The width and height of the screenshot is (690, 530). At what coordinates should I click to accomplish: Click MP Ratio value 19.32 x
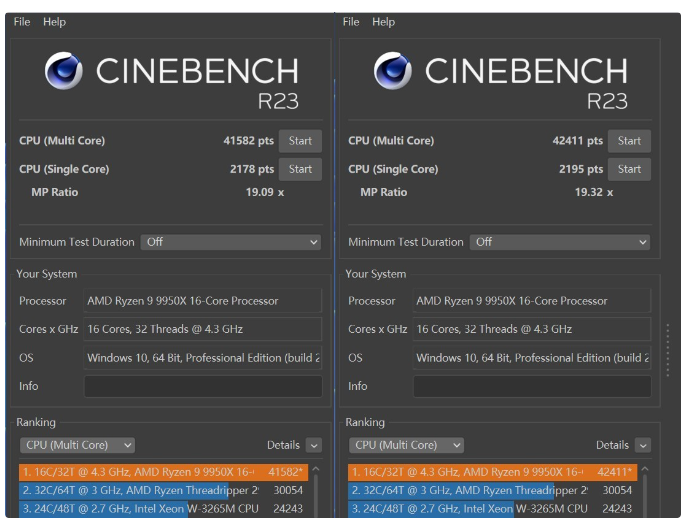tap(594, 192)
